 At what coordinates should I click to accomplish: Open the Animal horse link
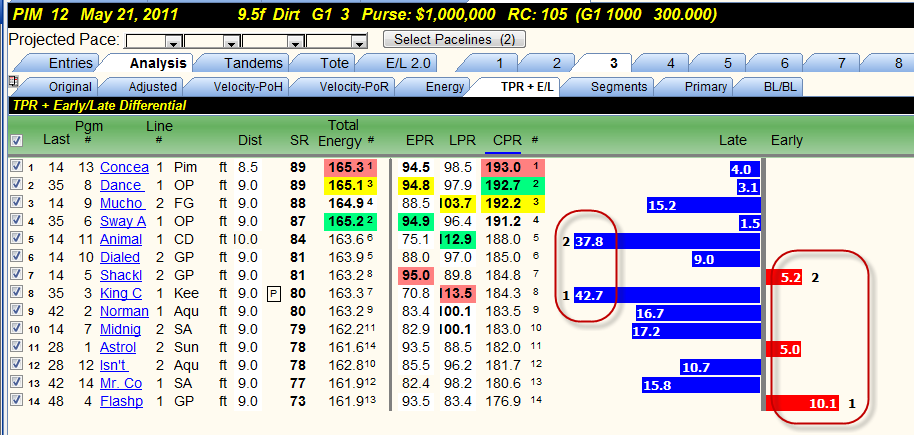click(x=121, y=240)
